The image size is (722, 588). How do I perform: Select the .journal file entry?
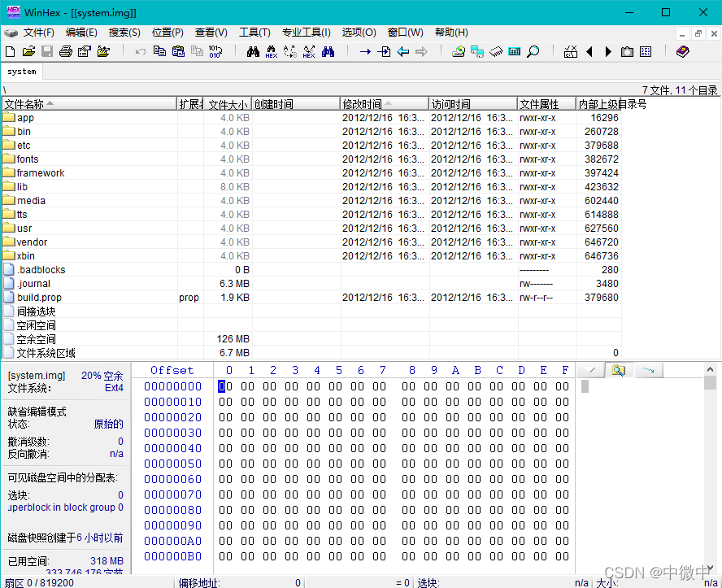(311, 283)
